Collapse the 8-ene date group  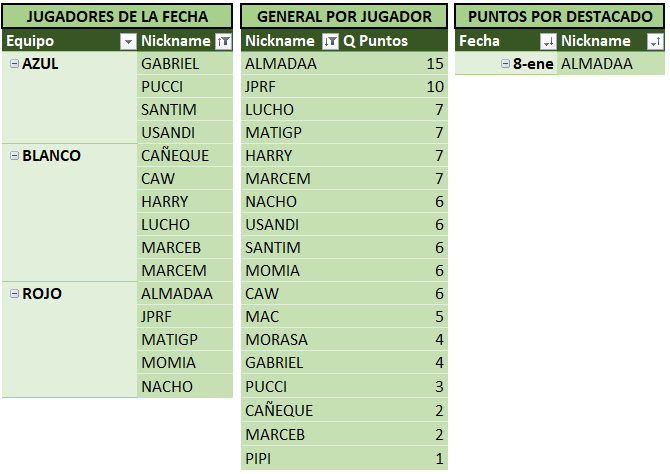[506, 63]
